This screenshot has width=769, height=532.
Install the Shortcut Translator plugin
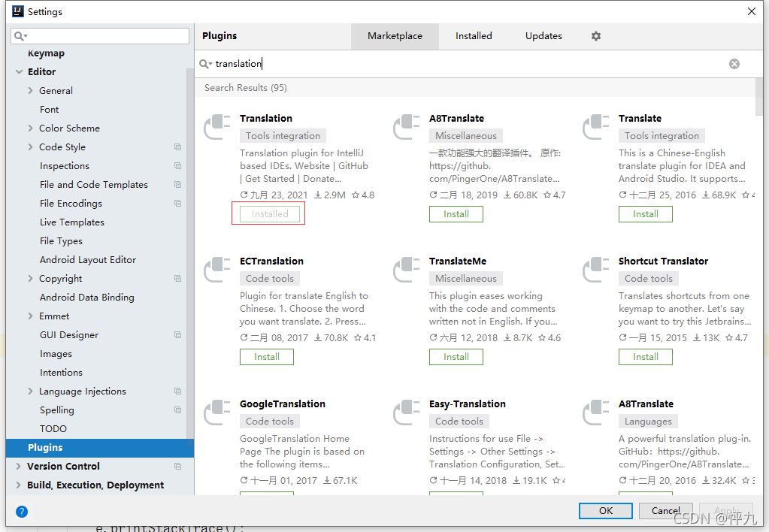646,357
